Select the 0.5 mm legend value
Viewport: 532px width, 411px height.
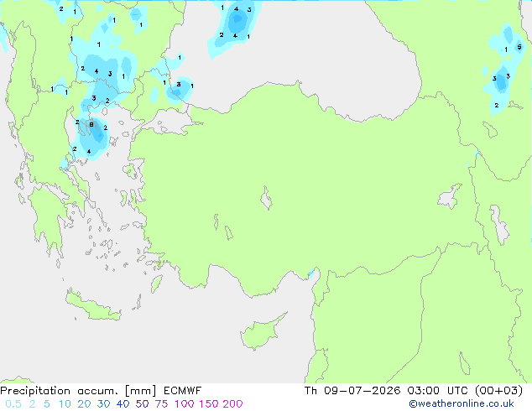click(x=13, y=404)
